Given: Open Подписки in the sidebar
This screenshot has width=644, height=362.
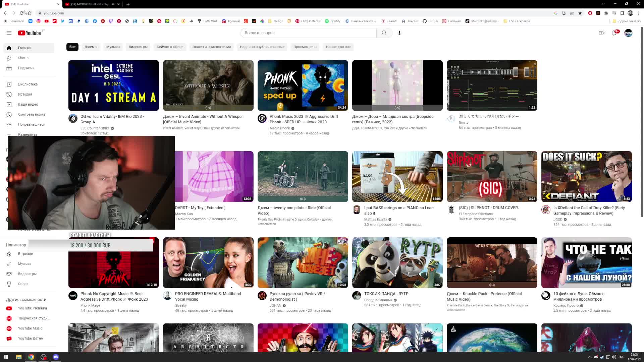Looking at the screenshot, I should 29,68.
